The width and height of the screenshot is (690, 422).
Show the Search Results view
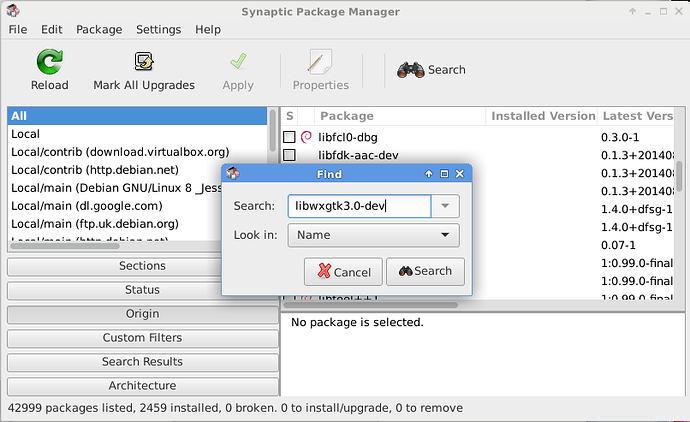tap(143, 362)
